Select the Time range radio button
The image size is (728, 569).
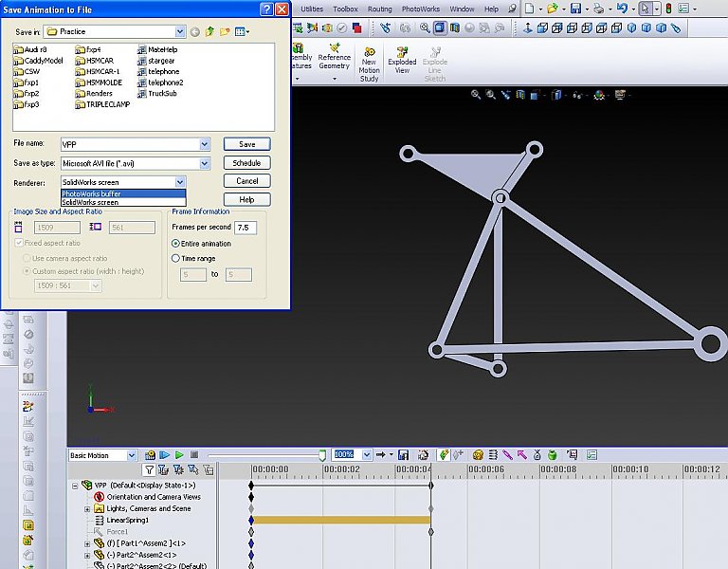[176, 258]
